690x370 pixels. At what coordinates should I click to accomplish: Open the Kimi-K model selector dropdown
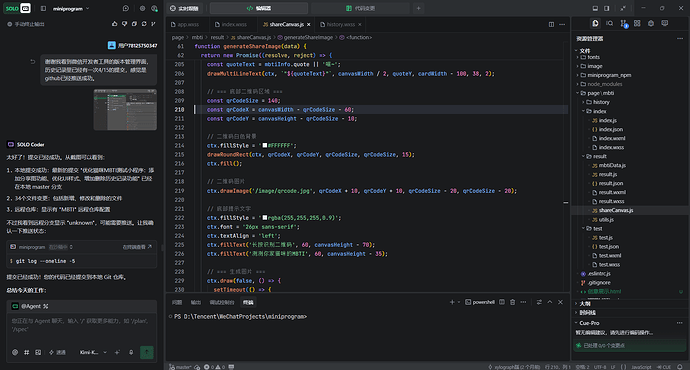93,352
